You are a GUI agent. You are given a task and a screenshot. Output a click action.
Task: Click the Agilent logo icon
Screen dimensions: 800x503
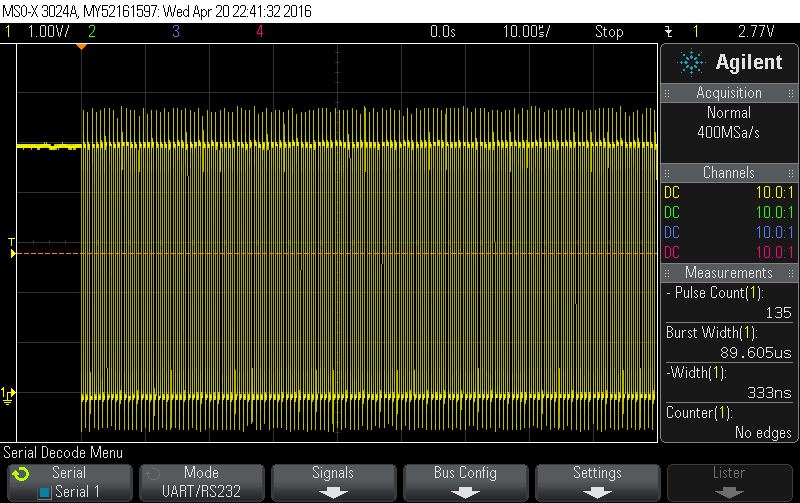click(x=690, y=63)
